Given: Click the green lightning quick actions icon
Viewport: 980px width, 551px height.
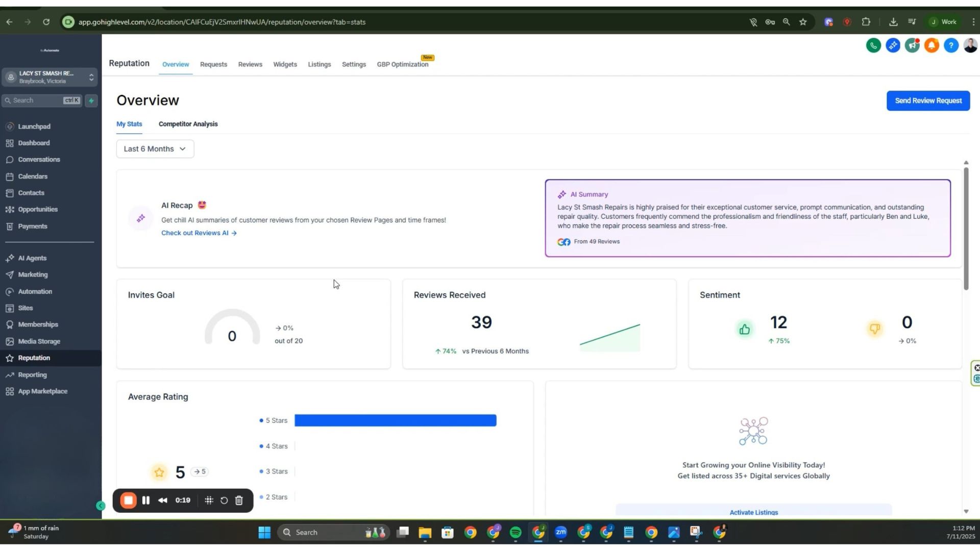Looking at the screenshot, I should click(91, 101).
